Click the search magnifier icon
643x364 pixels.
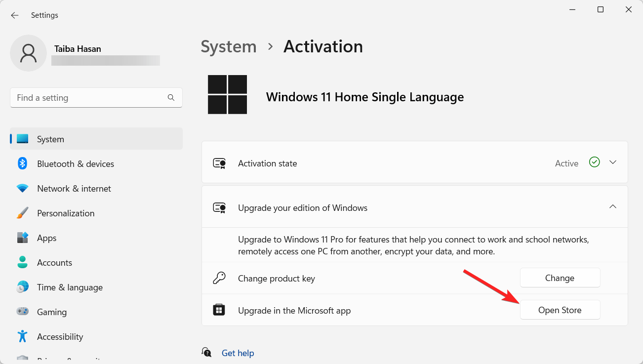(171, 98)
